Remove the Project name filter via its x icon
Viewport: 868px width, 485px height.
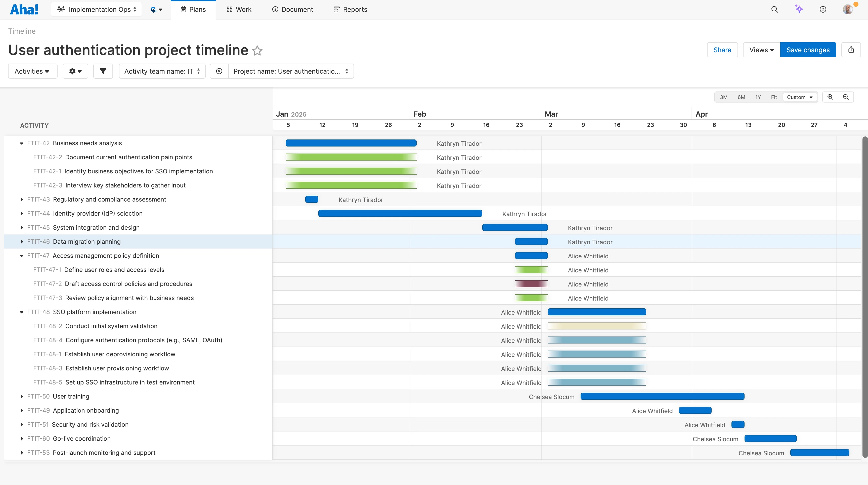[219, 71]
